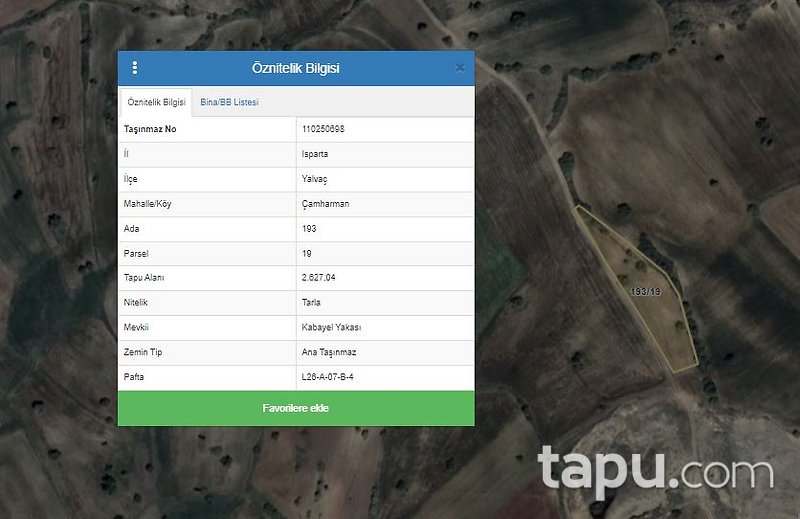Click the Mevkii value Kabayel Yakası
The width and height of the screenshot is (800, 519).
pyautogui.click(x=331, y=328)
